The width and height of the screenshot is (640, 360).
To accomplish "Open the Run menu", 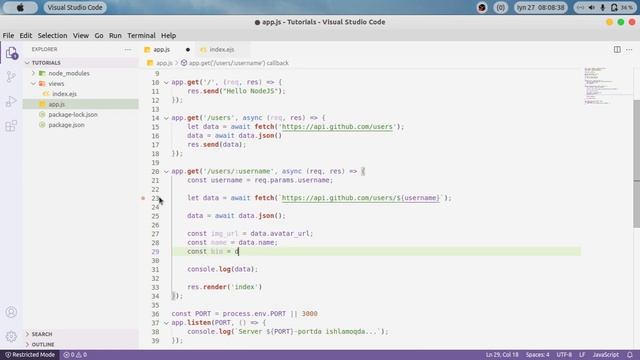I will coord(115,36).
